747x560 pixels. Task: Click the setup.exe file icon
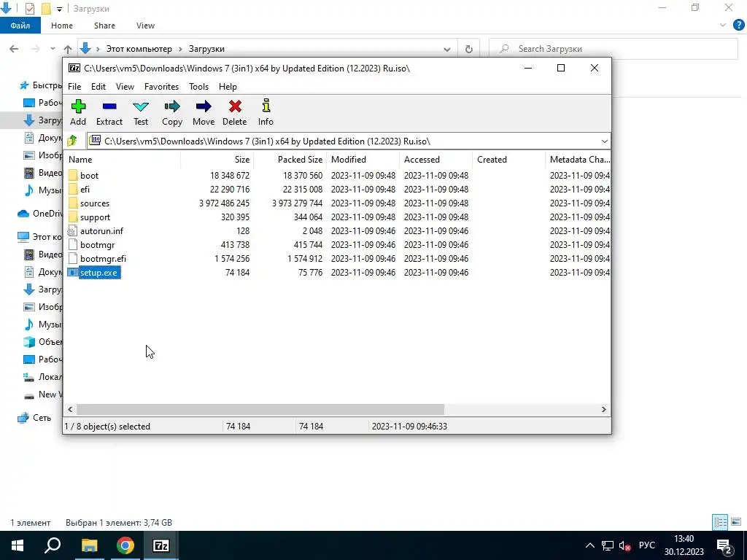(x=72, y=273)
